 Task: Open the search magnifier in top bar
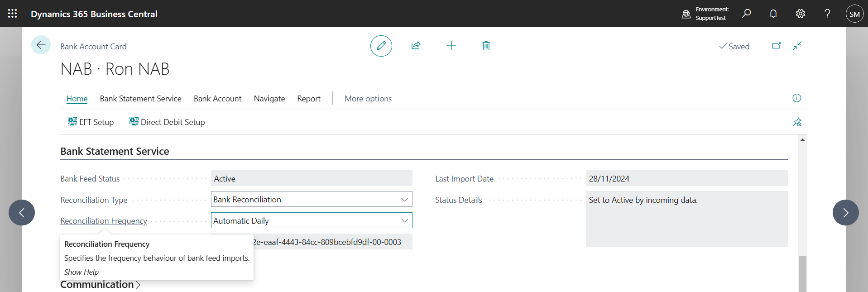(746, 14)
